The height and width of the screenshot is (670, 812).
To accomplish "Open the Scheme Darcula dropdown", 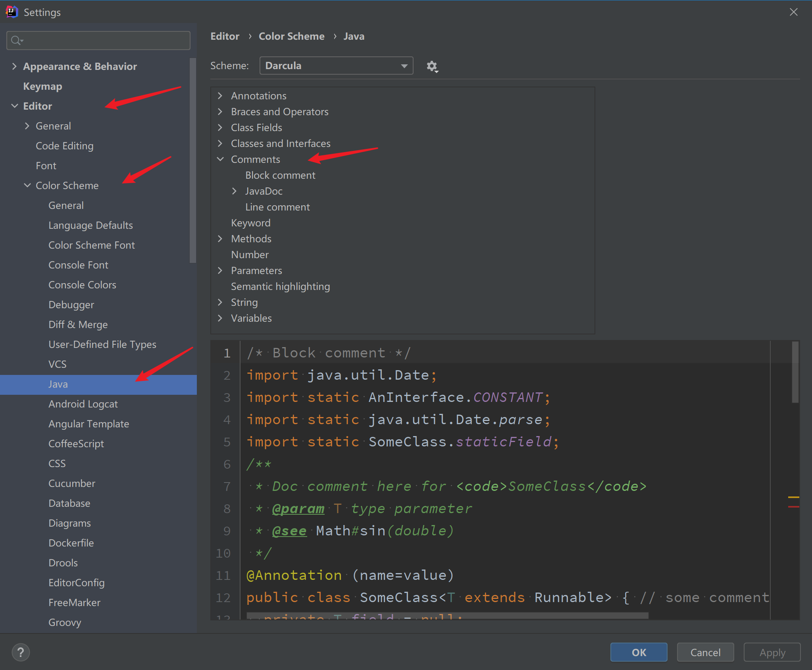I will [336, 66].
